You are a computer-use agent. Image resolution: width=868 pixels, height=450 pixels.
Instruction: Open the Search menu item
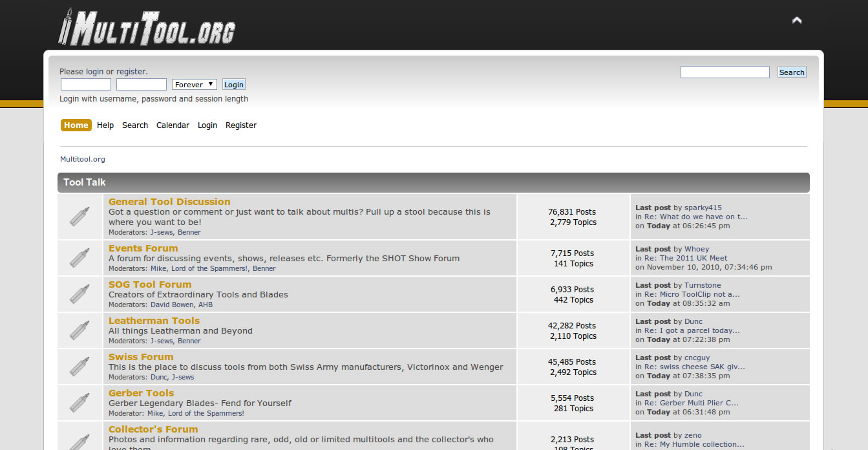(x=135, y=125)
